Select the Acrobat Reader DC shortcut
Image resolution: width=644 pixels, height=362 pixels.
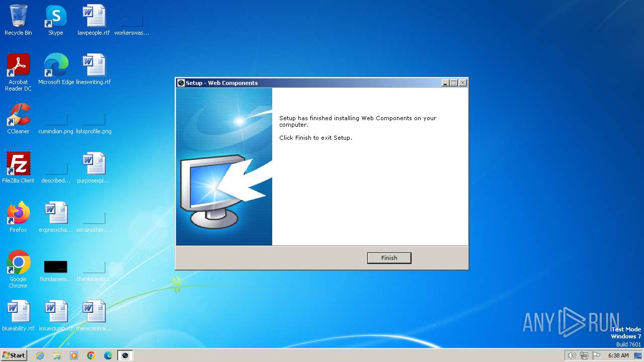tap(18, 72)
